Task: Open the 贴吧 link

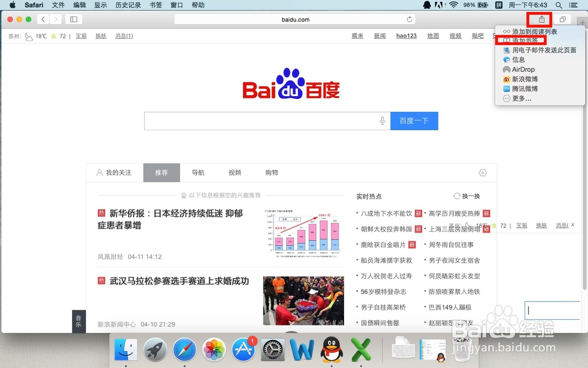Action: pyautogui.click(x=477, y=36)
